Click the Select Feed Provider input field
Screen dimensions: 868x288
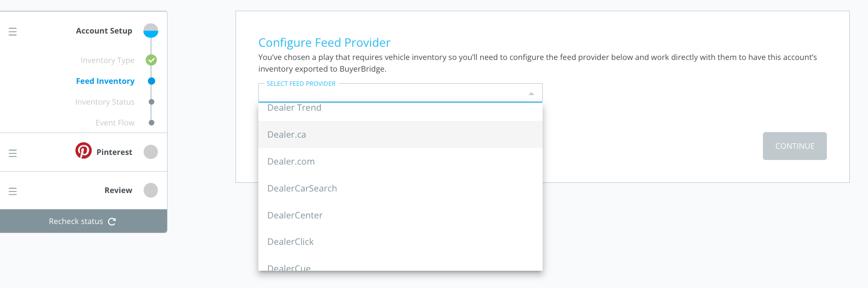coord(400,93)
